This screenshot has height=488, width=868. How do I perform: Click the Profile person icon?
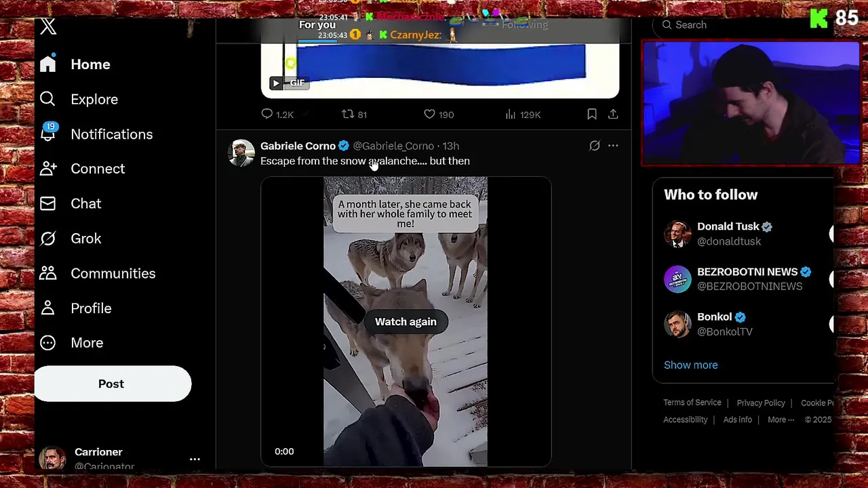47,308
